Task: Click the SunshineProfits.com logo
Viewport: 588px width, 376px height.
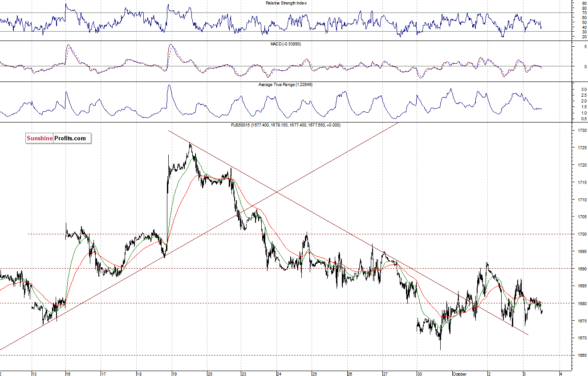Action: (x=58, y=139)
